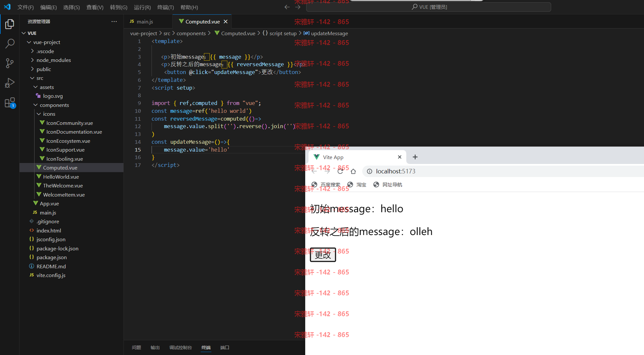Open index.html file
The width and height of the screenshot is (644, 355).
(x=72, y=230)
